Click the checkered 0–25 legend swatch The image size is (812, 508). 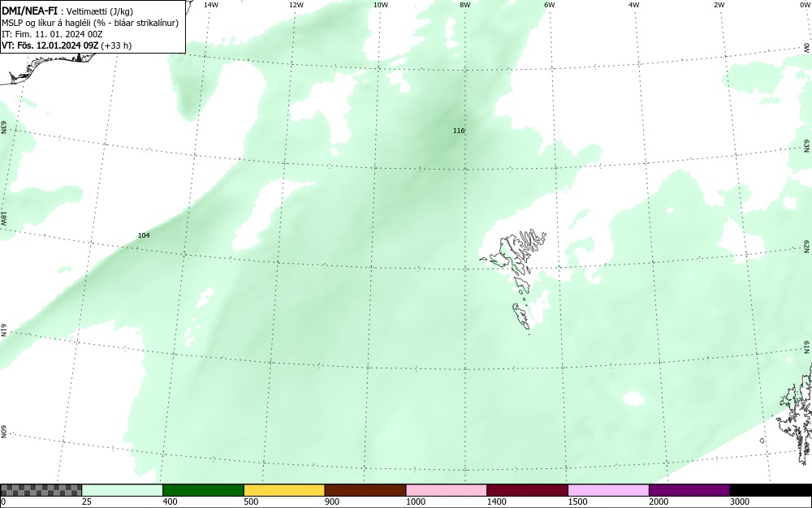pos(41,490)
